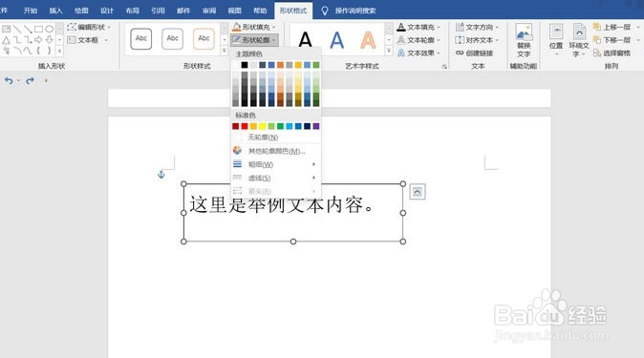Screen dimensions: 644x358
Task: Open More Outline Colors (其他轮廓颜色)
Action: tap(275, 151)
